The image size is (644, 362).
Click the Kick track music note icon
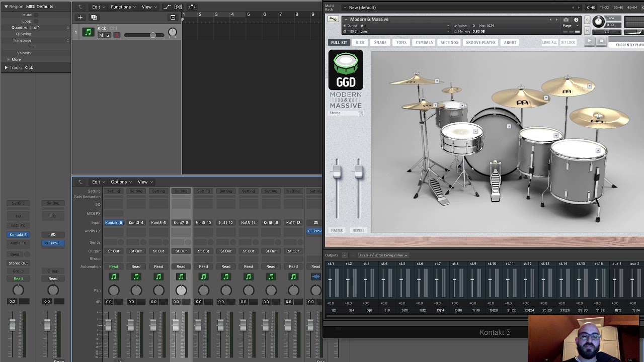88,32
